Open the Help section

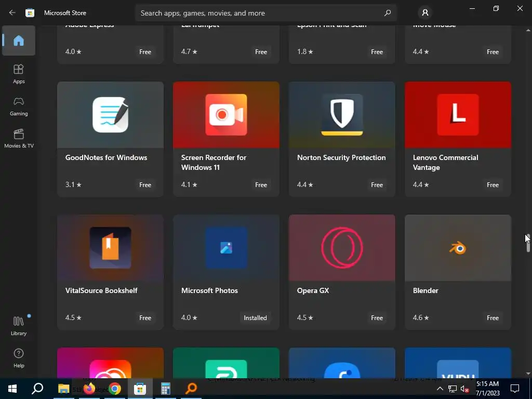click(x=19, y=358)
